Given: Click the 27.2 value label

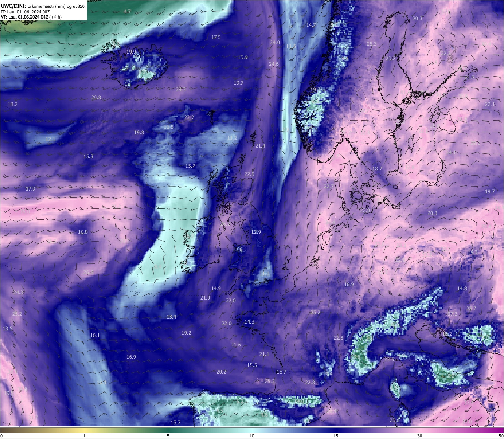Looking at the screenshot, I should [x=452, y=314].
